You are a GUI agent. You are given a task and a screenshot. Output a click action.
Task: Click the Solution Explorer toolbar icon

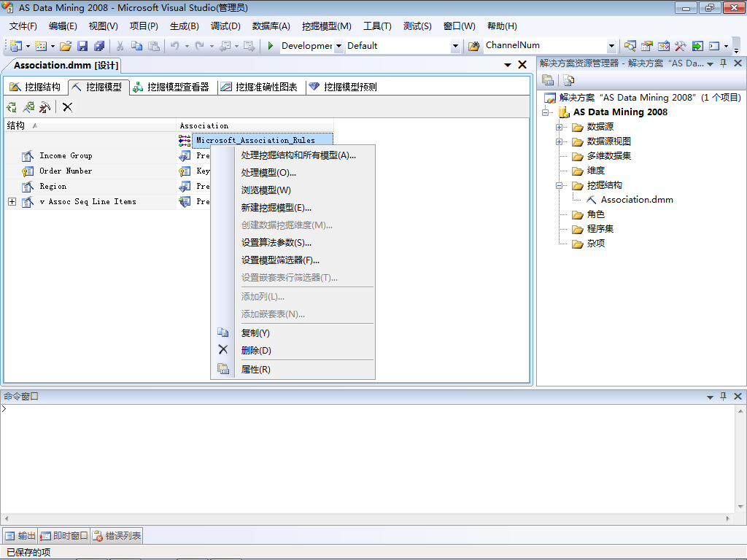pyautogui.click(x=630, y=46)
